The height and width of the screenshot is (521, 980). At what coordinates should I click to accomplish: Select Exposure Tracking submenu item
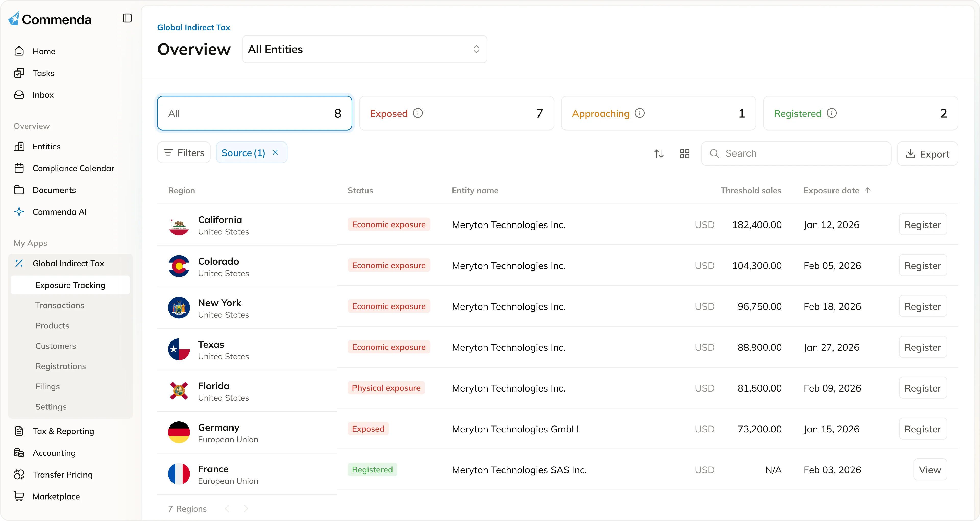70,285
